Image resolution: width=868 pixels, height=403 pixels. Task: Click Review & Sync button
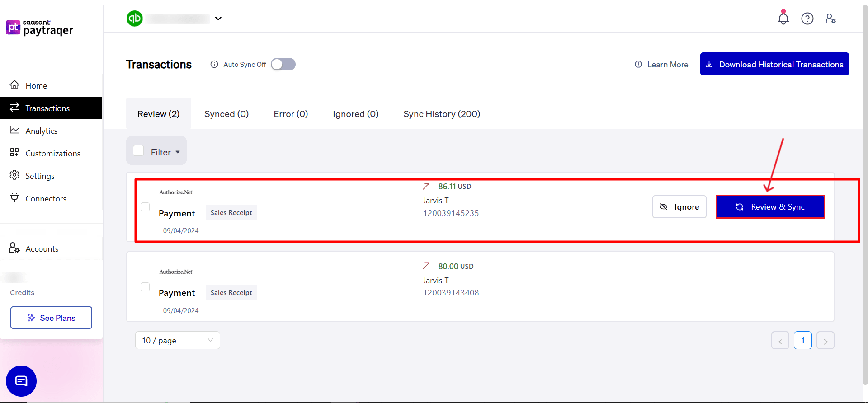[770, 206]
